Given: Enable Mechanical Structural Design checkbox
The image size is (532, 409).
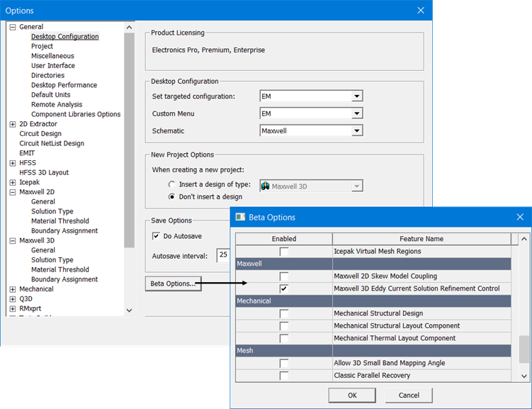Looking at the screenshot, I should (284, 313).
